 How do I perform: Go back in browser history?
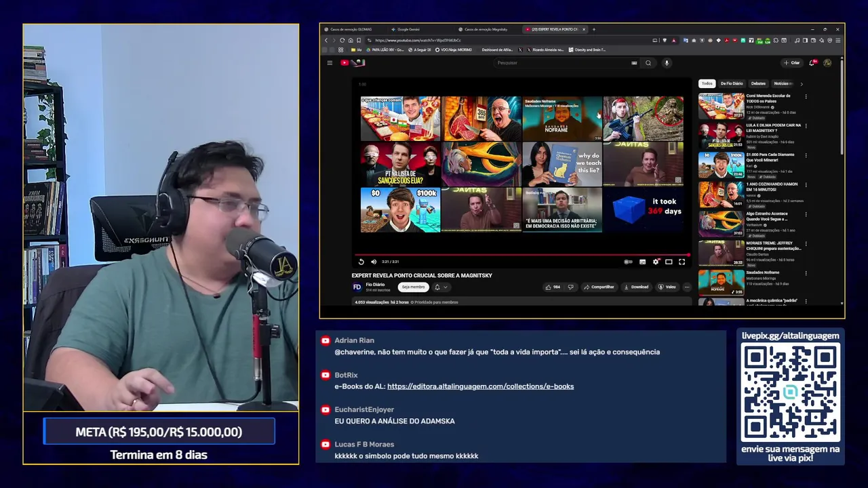[325, 40]
